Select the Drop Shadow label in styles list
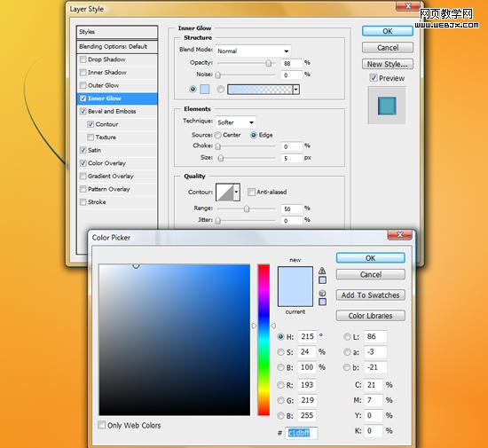This screenshot has height=448, width=488. coord(106,59)
